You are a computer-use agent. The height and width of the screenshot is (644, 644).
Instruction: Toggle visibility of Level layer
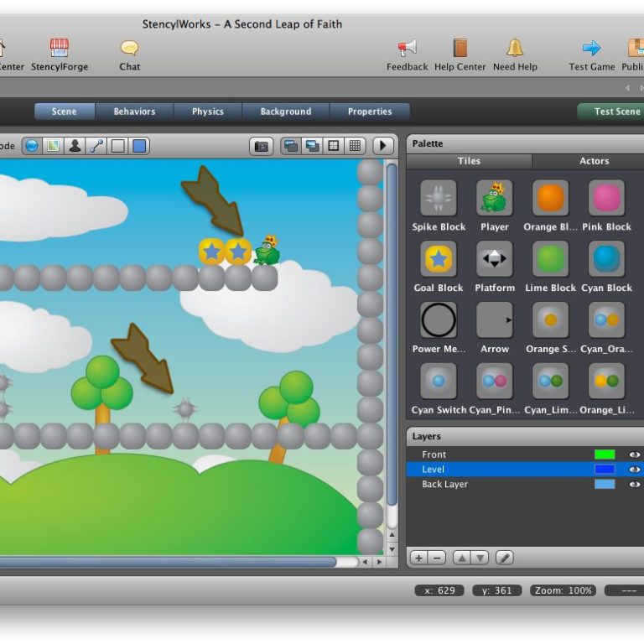[635, 470]
